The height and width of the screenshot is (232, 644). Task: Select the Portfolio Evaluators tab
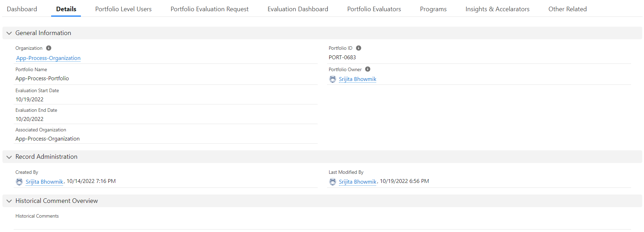[374, 9]
